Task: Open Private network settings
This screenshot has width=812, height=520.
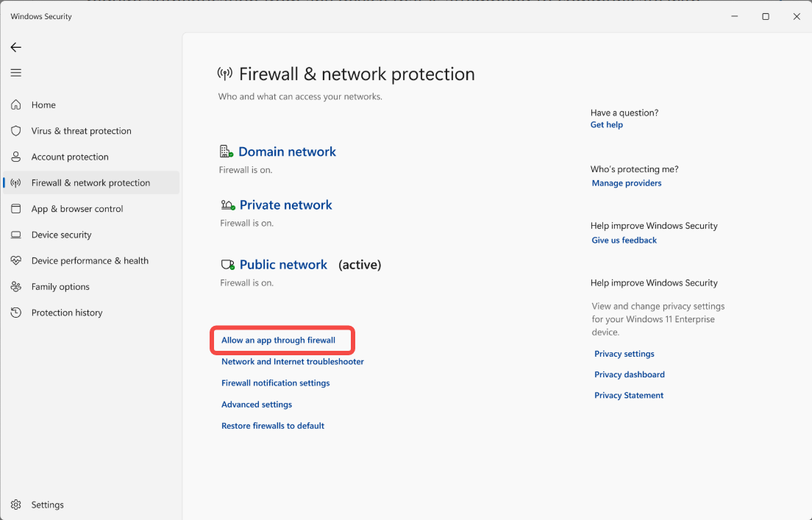Action: (x=286, y=205)
